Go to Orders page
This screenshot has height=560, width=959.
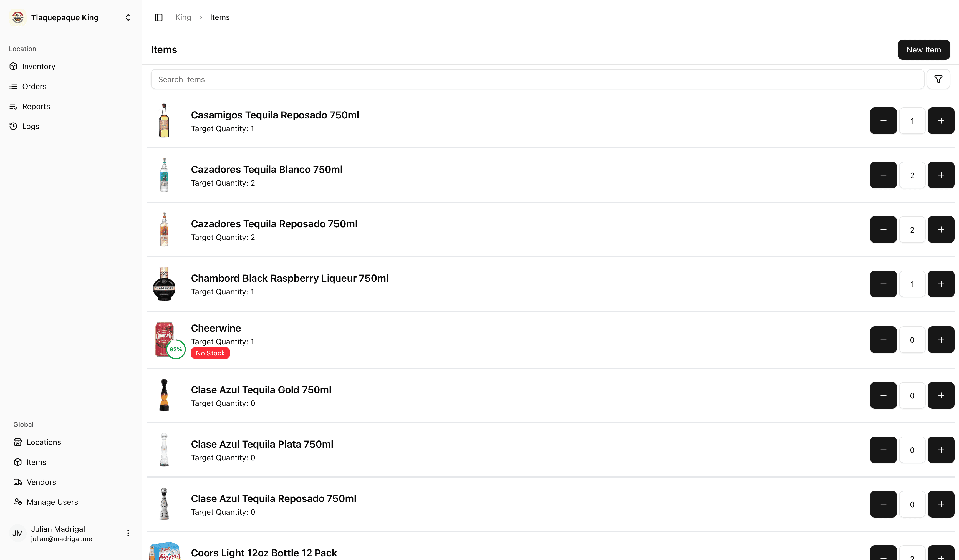click(x=71, y=86)
